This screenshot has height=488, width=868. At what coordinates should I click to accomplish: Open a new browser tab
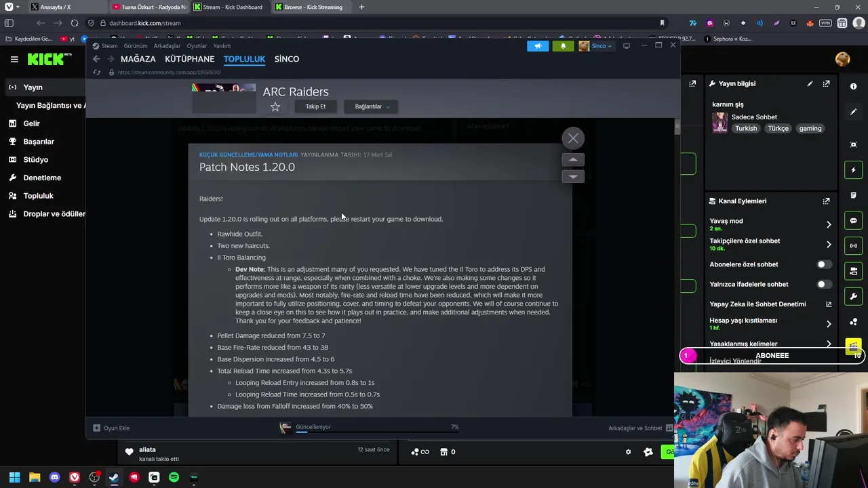click(361, 7)
